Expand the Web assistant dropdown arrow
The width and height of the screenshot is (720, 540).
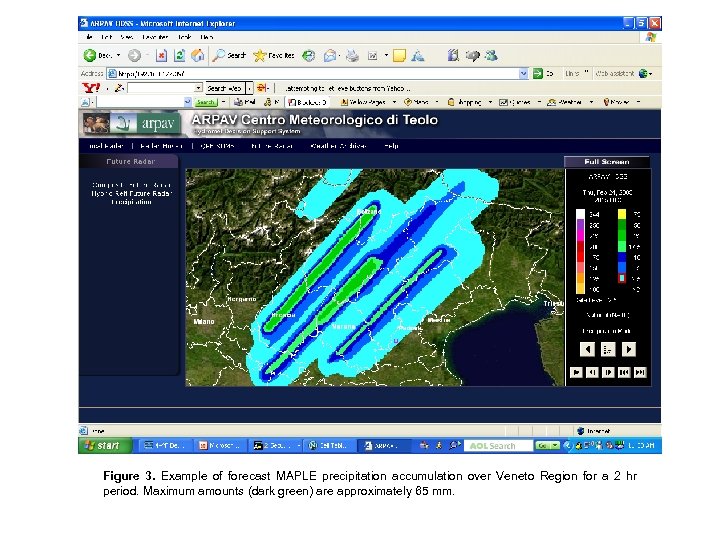pyautogui.click(x=651, y=73)
